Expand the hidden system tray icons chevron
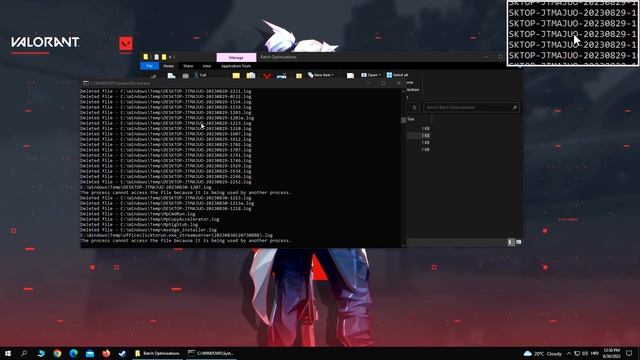Viewport: 640px width, 360px height. (569, 353)
